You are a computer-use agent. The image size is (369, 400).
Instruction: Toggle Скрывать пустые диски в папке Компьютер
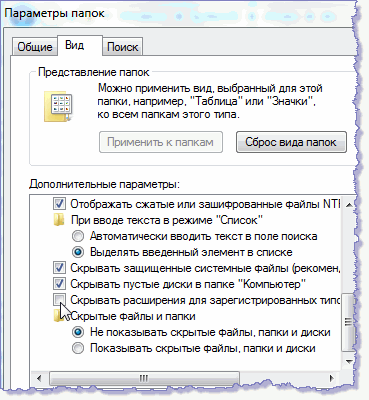click(x=59, y=284)
